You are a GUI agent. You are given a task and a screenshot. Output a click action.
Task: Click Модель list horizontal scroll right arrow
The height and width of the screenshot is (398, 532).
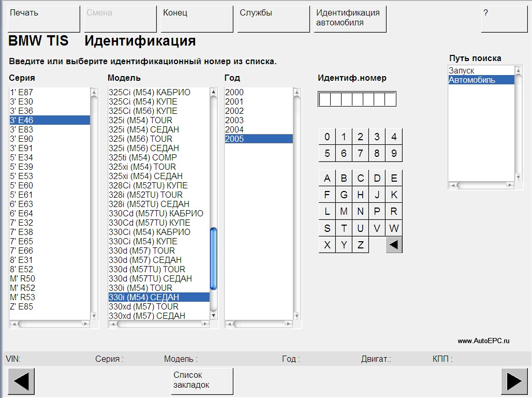tap(204, 324)
